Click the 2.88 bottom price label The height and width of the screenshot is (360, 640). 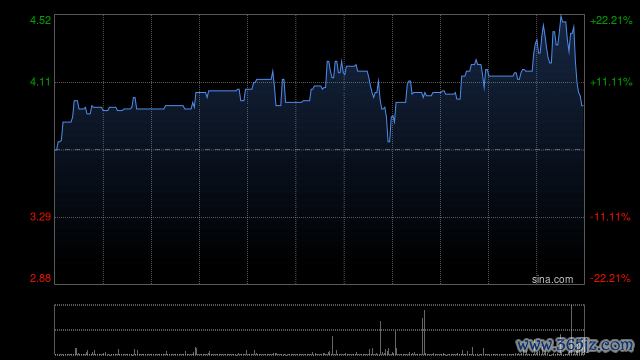[x=40, y=278]
